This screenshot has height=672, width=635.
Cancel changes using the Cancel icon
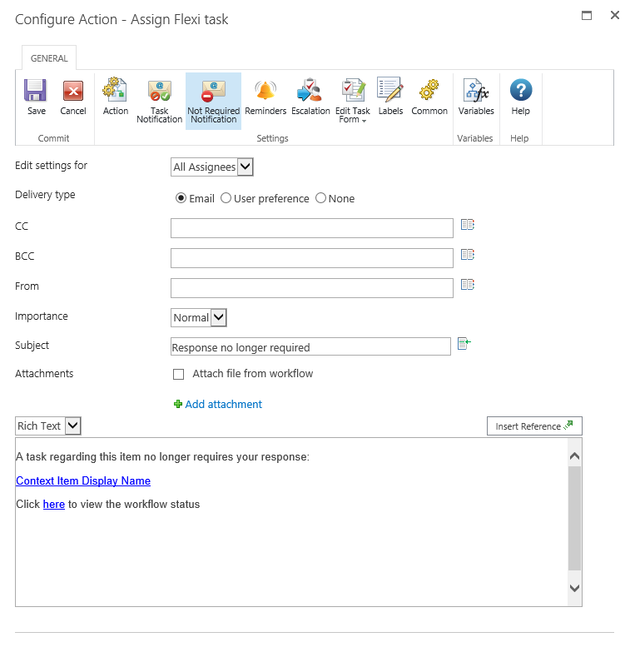(73, 92)
